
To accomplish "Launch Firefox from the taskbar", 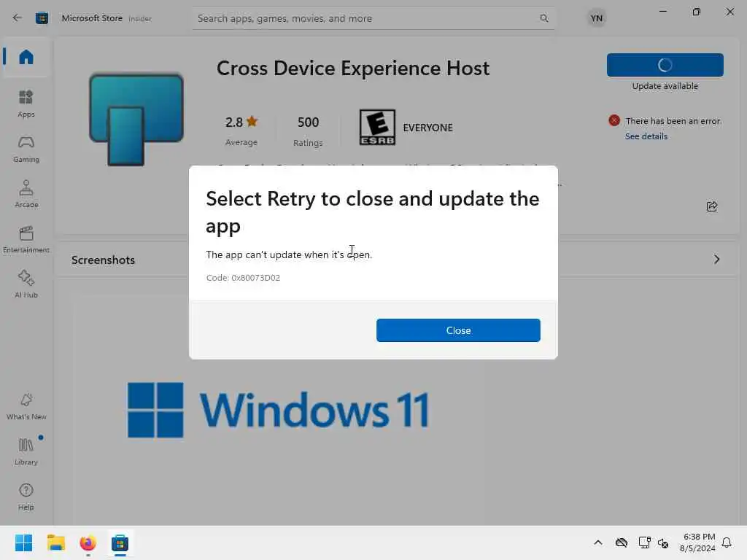I will [88, 542].
